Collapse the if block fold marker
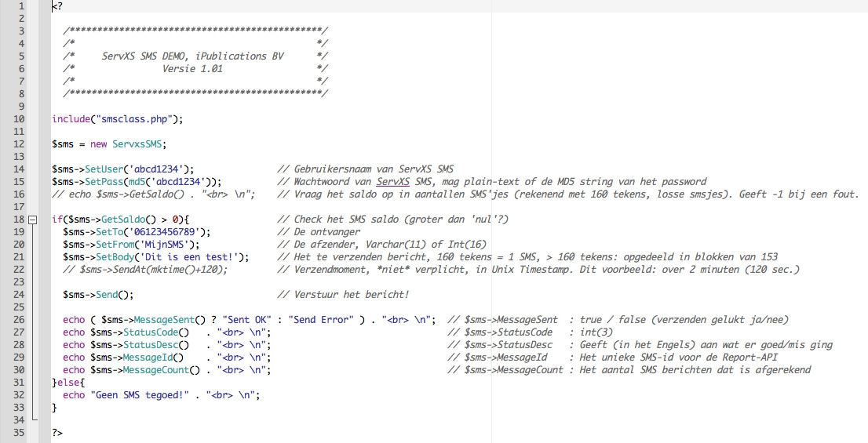Screen dimensions: 868x443 point(33,220)
